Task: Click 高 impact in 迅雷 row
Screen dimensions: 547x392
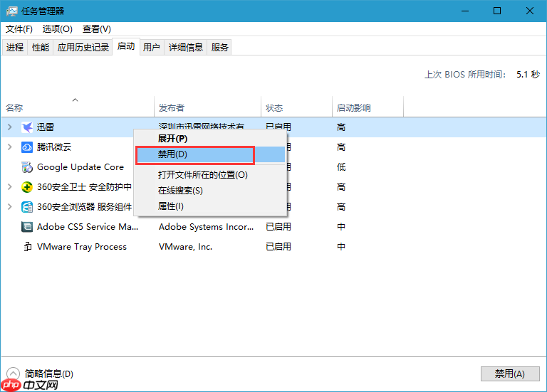Action: pos(341,127)
